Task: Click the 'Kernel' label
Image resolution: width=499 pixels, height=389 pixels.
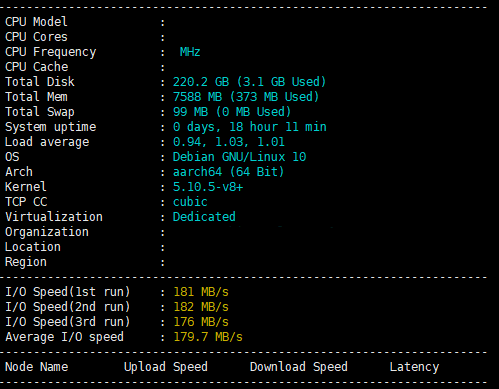Action: point(26,187)
